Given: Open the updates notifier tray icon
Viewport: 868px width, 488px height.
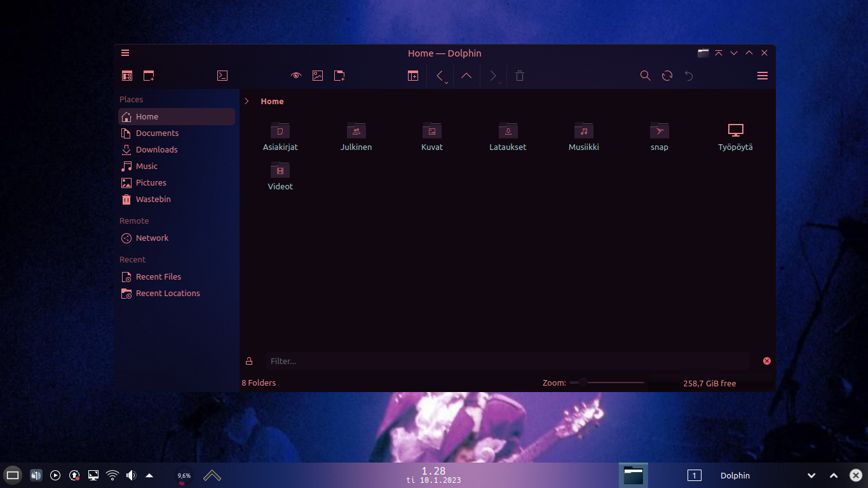Looking at the screenshot, I should point(74,475).
